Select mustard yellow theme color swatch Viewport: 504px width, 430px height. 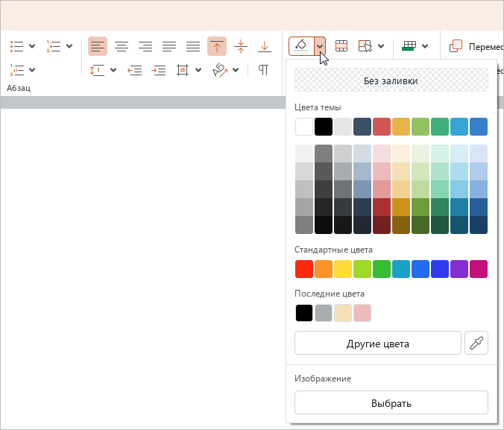click(401, 127)
